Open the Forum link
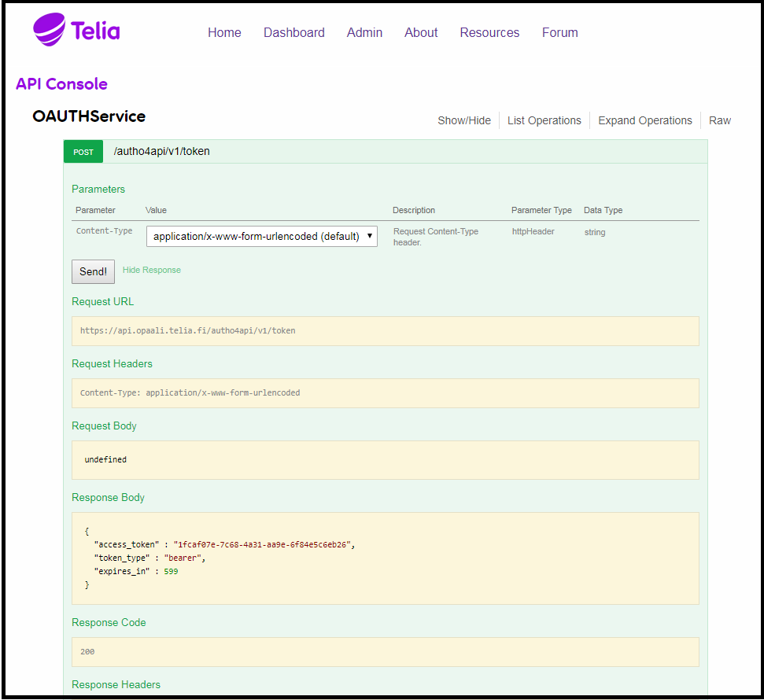The width and height of the screenshot is (764, 700). (x=560, y=32)
